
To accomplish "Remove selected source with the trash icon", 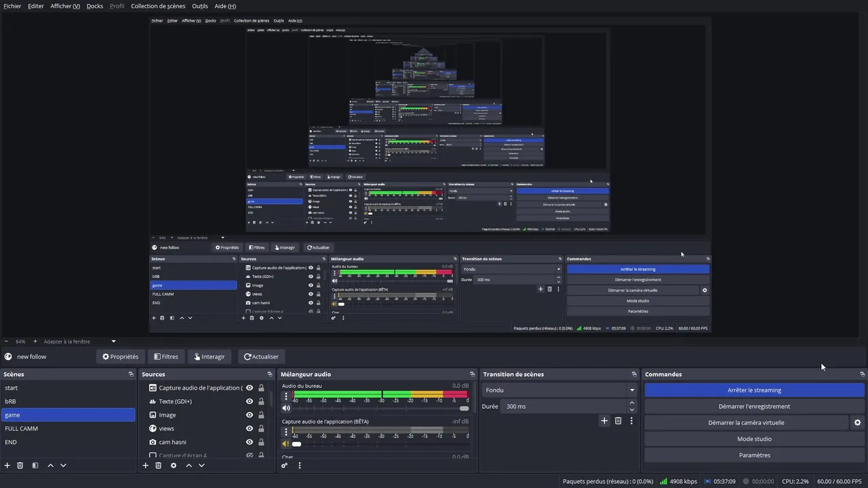I will (x=159, y=466).
